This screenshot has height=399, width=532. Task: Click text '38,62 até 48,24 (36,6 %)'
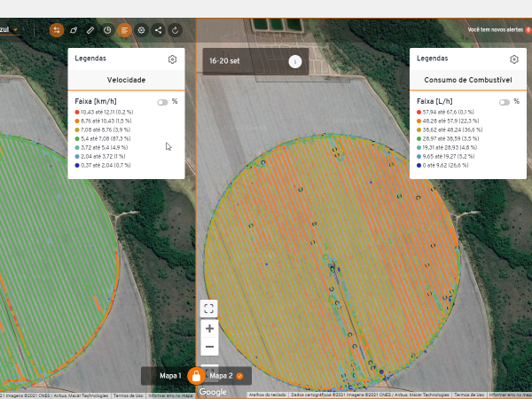452,129
